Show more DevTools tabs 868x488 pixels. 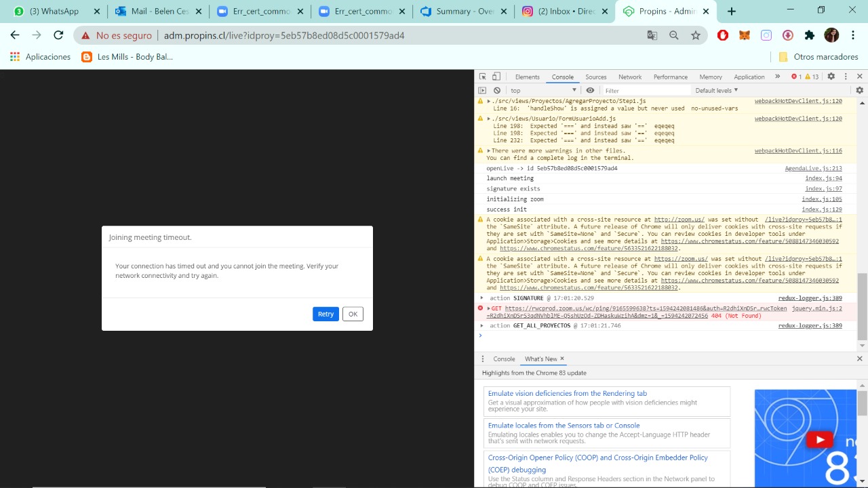point(777,77)
